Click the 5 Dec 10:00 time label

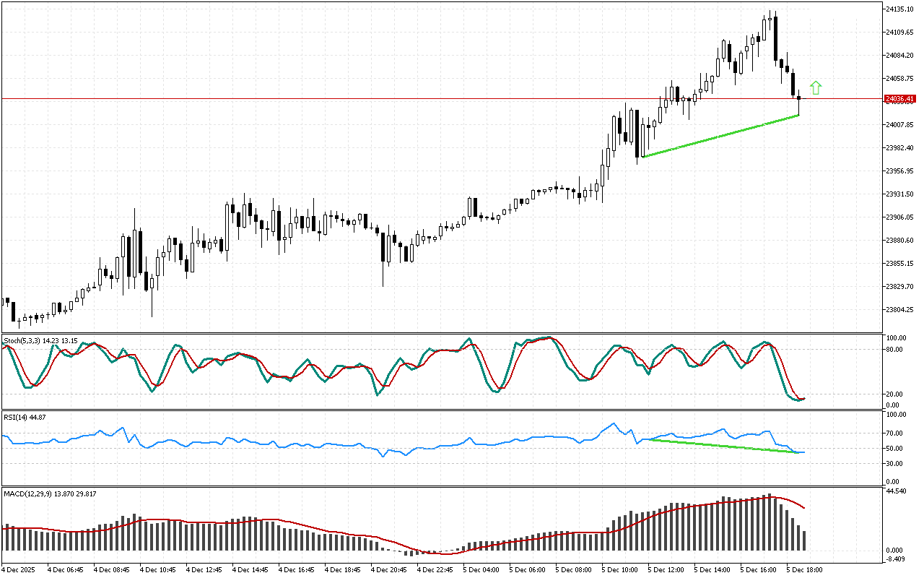[x=621, y=569]
